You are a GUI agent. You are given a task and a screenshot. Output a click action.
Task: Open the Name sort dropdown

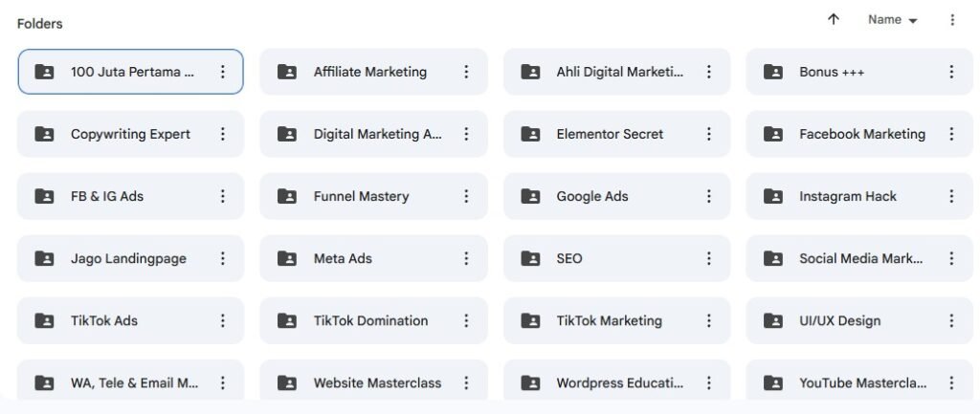click(892, 20)
